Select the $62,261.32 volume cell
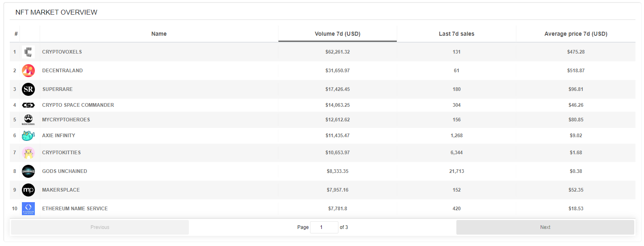Viewport: 644px width, 246px height. [338, 52]
